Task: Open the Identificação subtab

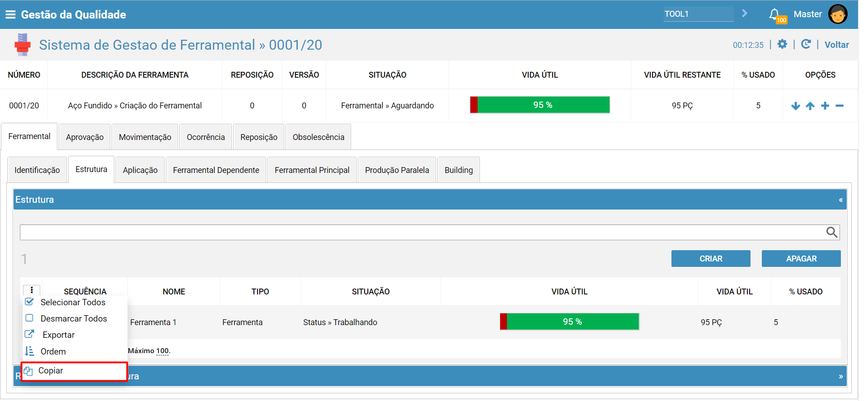Action: 37,170
